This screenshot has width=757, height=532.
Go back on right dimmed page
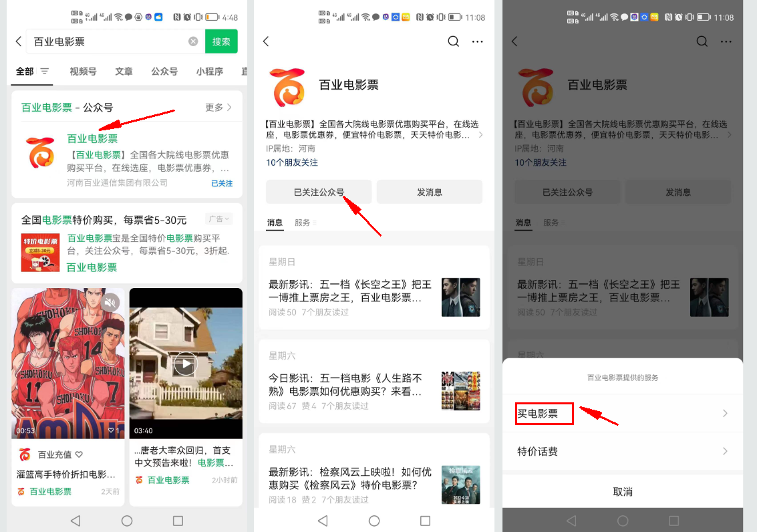514,41
